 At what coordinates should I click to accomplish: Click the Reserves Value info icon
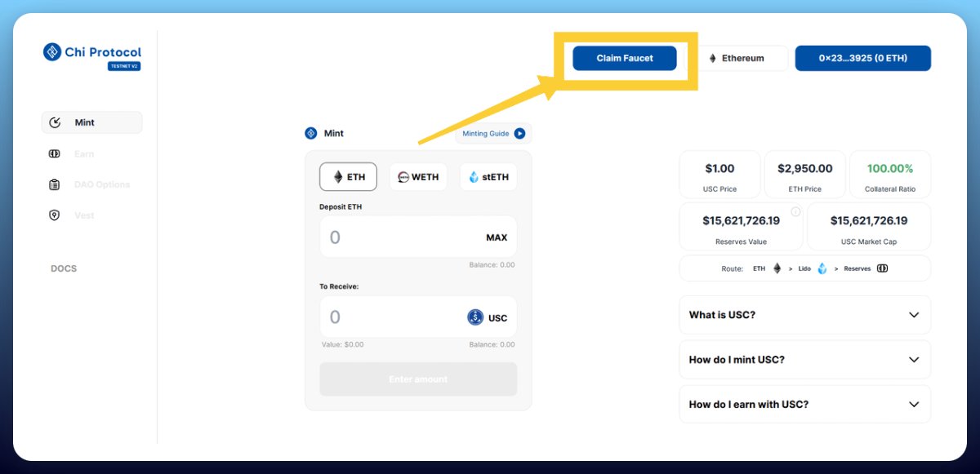795,212
